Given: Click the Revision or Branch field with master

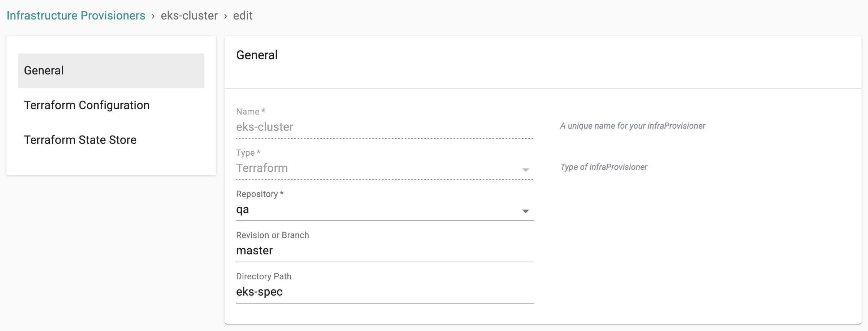Looking at the screenshot, I should tap(385, 250).
